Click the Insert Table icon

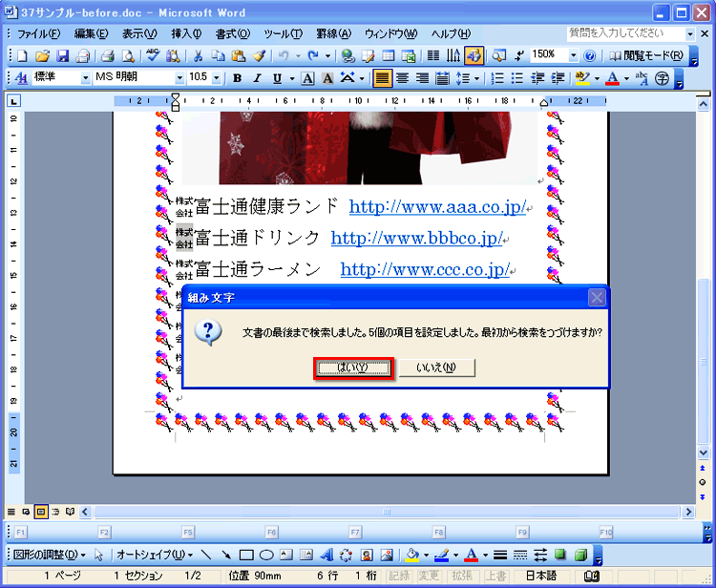coord(389,56)
